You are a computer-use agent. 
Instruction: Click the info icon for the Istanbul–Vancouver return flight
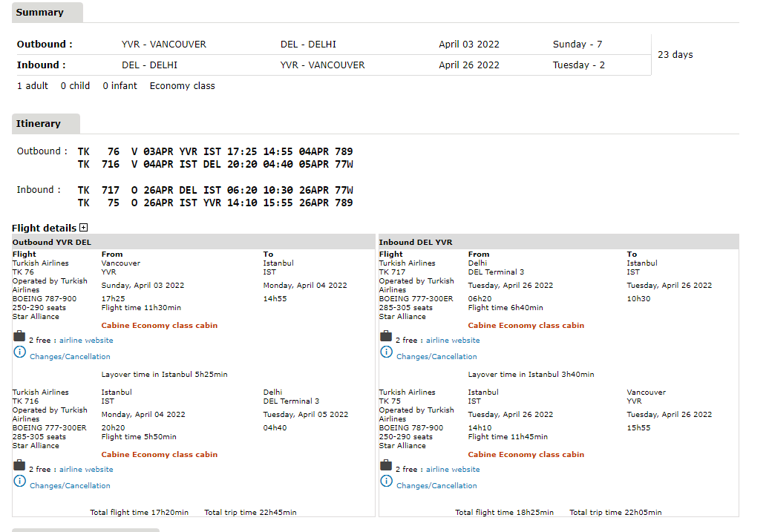pos(387,482)
